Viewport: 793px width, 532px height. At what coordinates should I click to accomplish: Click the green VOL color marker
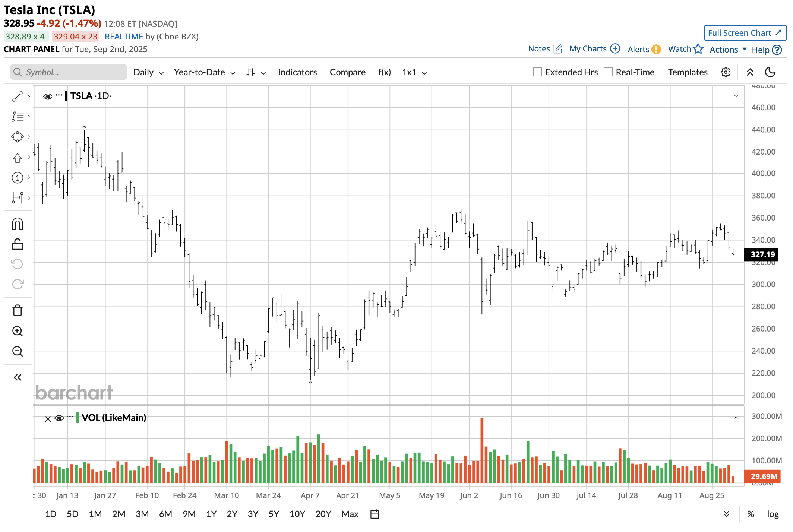[x=78, y=418]
